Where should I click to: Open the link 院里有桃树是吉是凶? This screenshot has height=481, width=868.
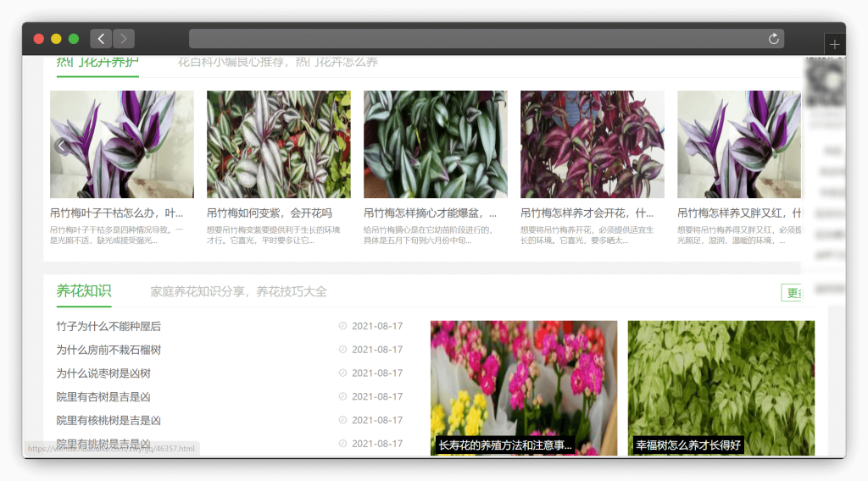pos(103,444)
